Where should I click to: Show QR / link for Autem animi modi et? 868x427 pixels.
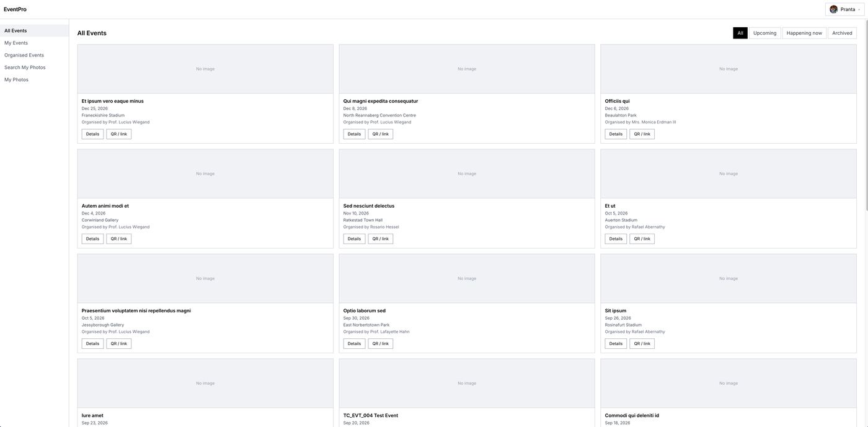[119, 239]
